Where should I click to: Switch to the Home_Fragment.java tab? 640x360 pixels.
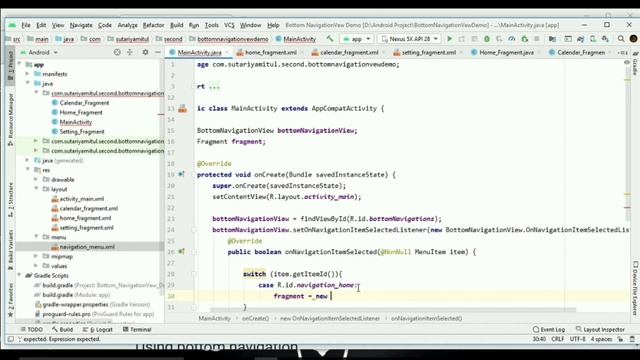pos(506,52)
